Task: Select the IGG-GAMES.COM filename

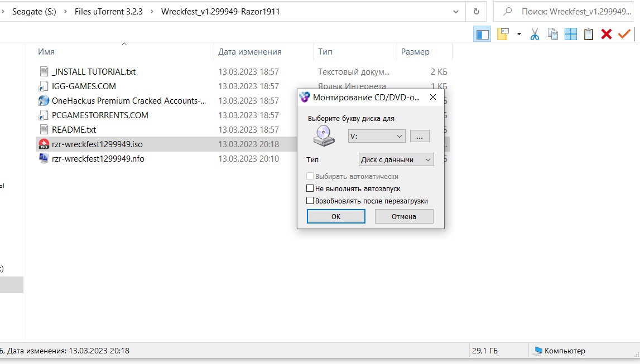Action: tap(84, 86)
